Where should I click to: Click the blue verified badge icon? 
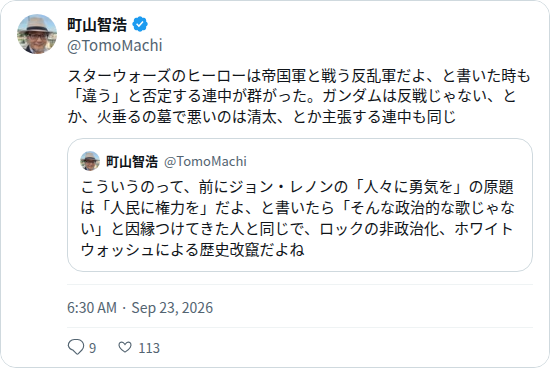[140, 24]
